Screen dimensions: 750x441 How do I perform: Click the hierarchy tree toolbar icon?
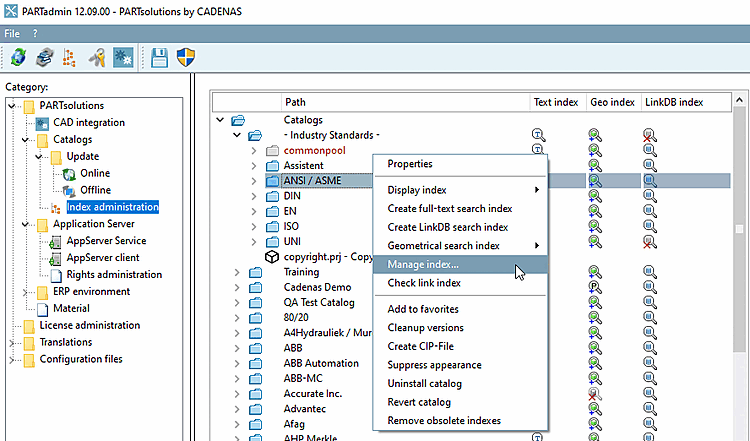coord(69,57)
